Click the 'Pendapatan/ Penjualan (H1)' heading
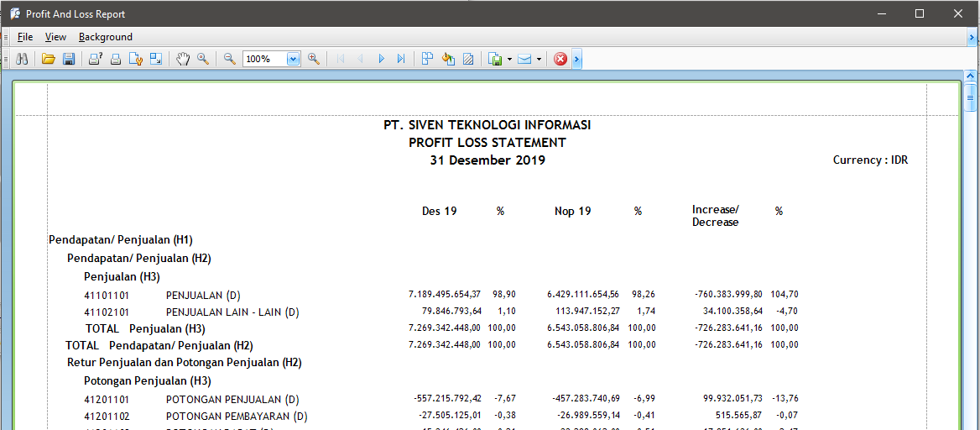This screenshot has width=980, height=430. (x=121, y=240)
